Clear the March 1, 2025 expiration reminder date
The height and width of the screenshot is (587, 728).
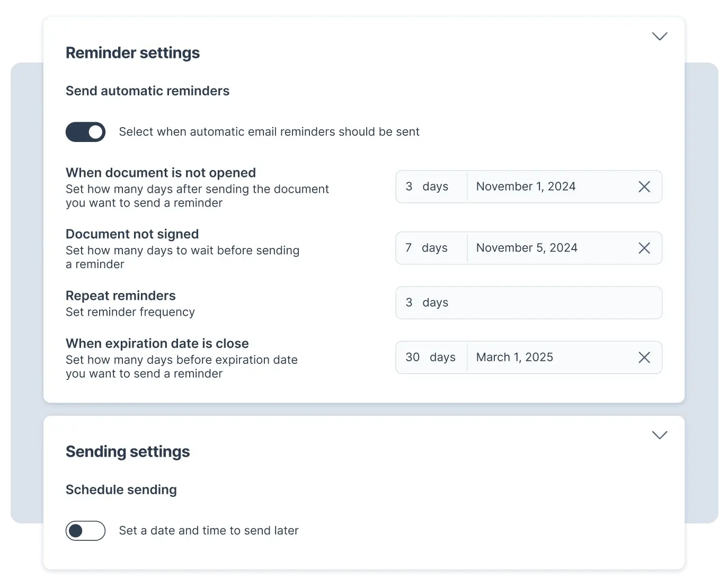click(644, 357)
